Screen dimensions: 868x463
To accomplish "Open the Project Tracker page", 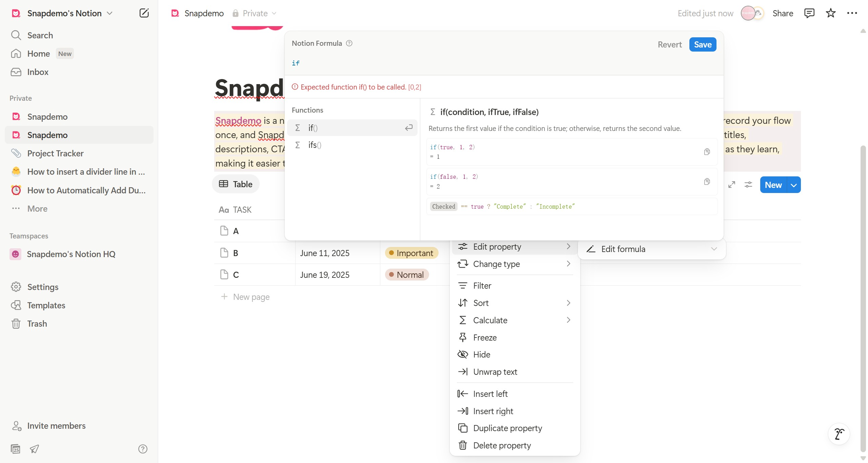I will tap(79, 153).
